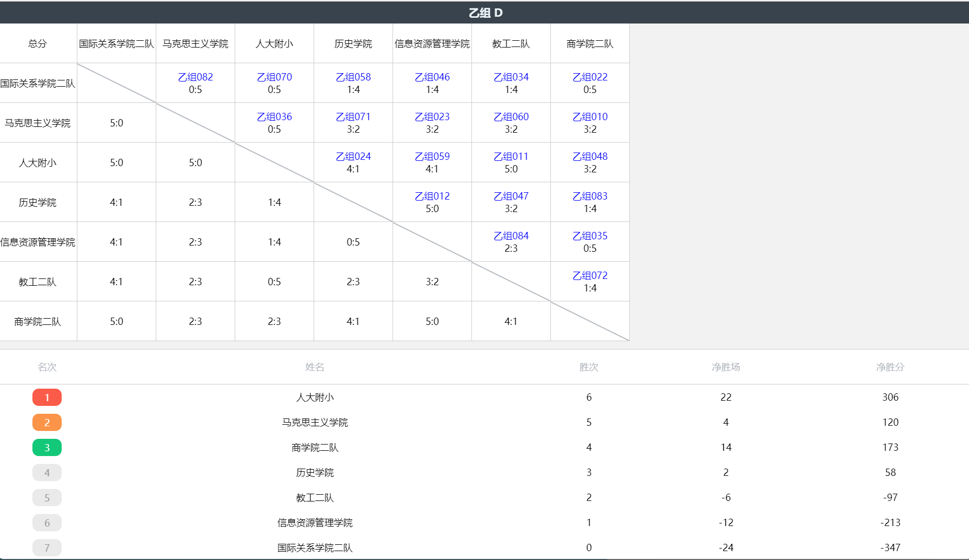Open match link 乙组047

pyautogui.click(x=511, y=196)
